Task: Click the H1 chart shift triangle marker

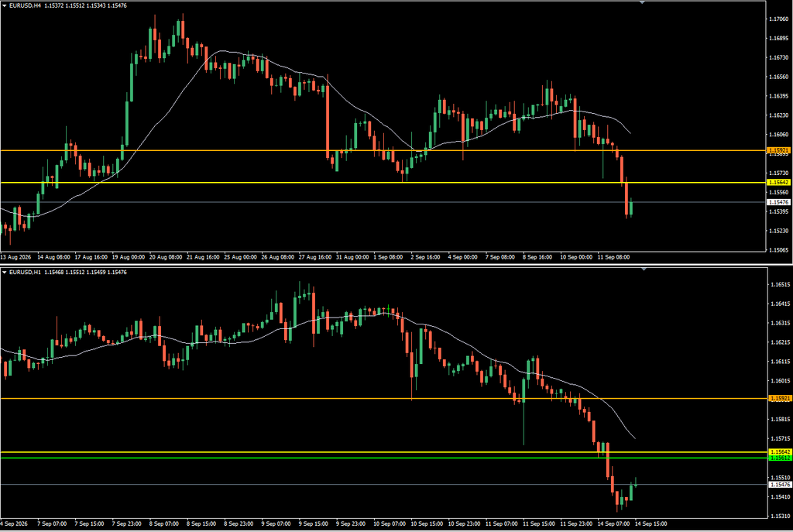Action: click(644, 269)
